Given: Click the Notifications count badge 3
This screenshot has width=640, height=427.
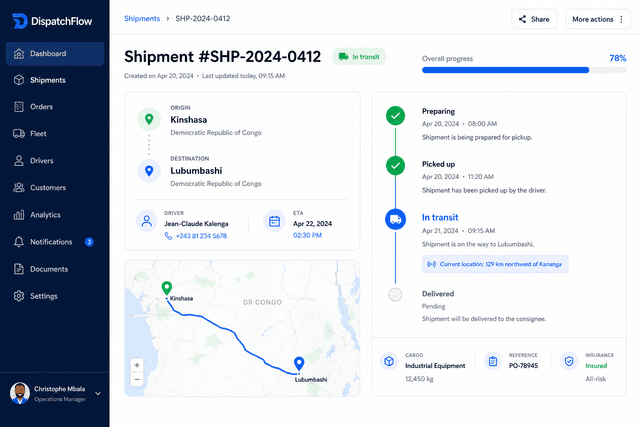Looking at the screenshot, I should 89,242.
